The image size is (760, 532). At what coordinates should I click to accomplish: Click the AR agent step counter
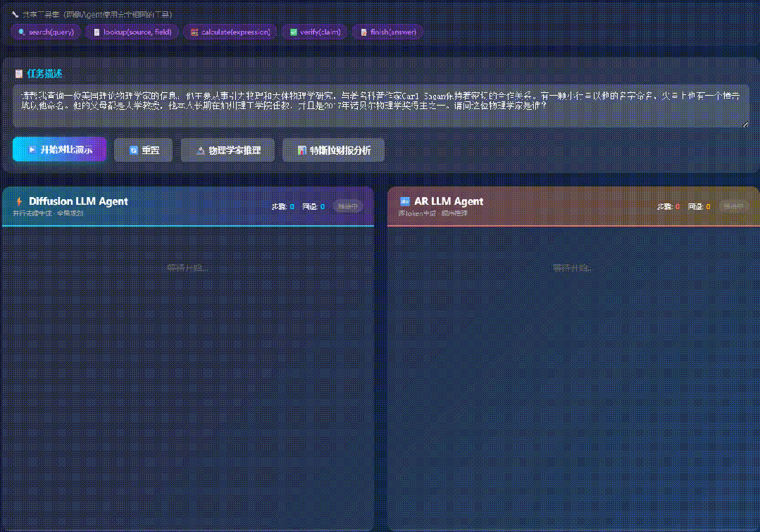pos(668,206)
